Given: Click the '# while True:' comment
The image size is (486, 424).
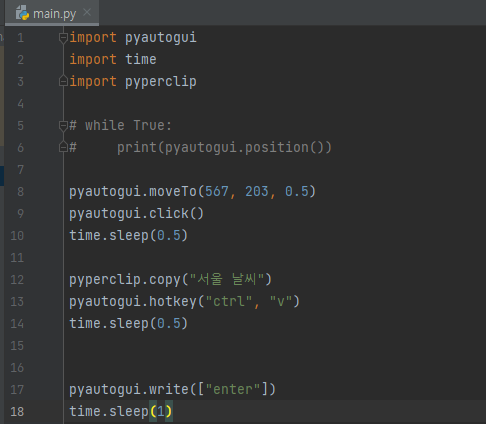Looking at the screenshot, I should tap(120, 126).
